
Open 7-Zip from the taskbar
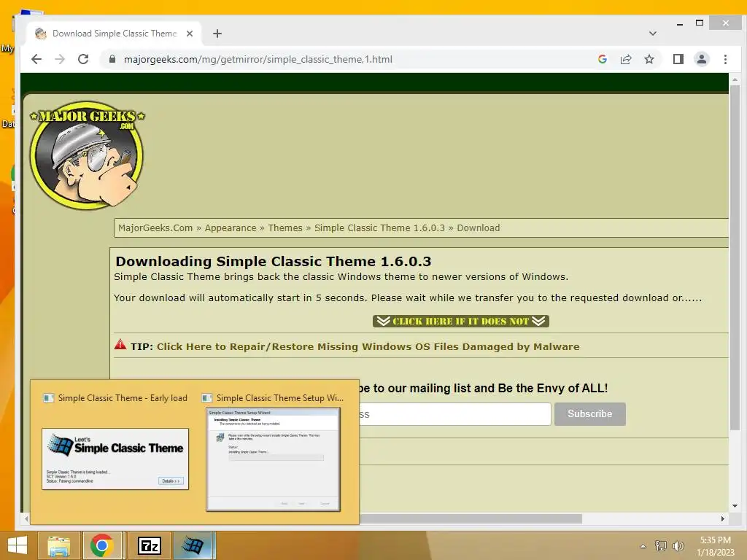(149, 545)
